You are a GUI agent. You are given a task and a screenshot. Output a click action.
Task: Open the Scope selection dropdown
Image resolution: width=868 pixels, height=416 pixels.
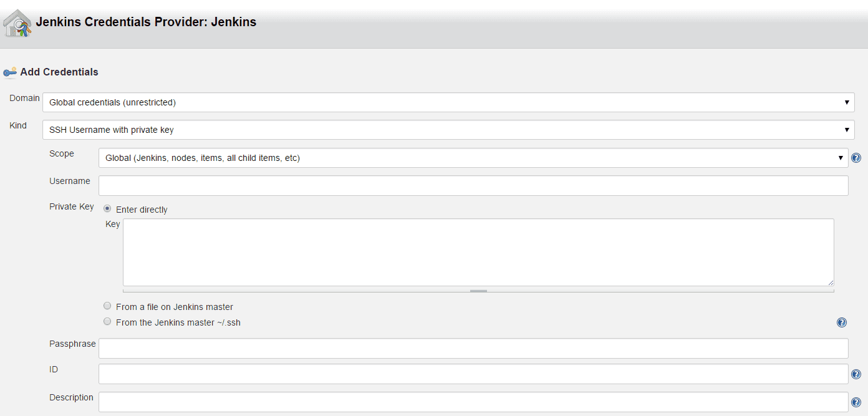coord(473,158)
